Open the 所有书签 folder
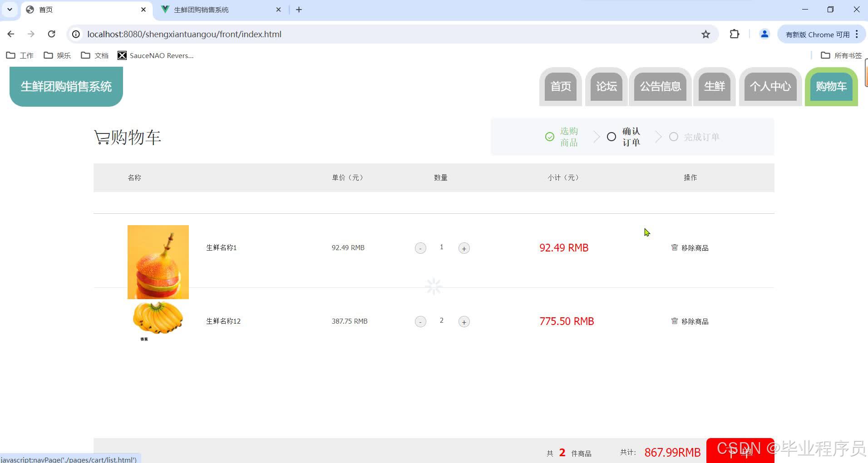868x463 pixels. pos(841,55)
